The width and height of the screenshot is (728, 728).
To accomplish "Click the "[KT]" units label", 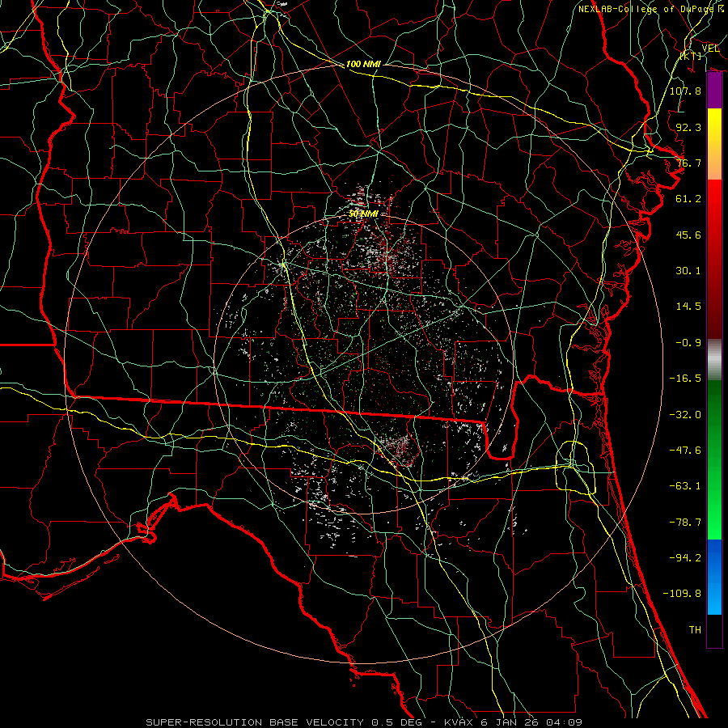I will click(x=691, y=56).
